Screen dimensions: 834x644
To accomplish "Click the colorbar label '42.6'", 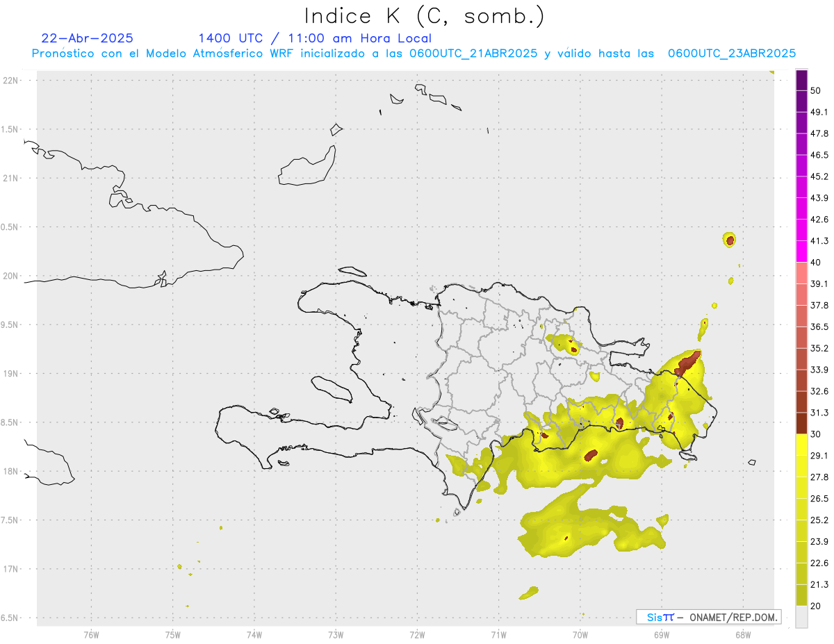I will [819, 220].
